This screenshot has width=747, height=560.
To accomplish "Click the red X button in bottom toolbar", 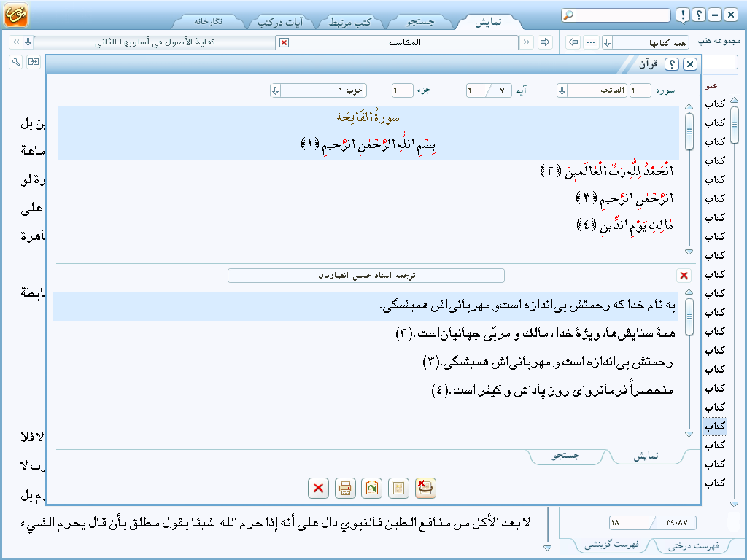I will pos(318,488).
